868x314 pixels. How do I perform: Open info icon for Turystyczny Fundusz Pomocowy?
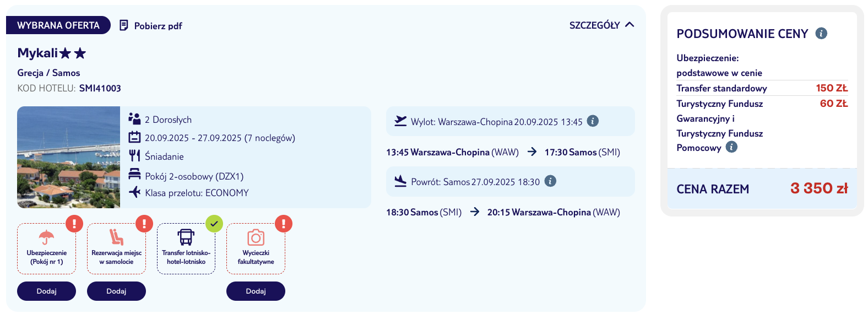(731, 147)
